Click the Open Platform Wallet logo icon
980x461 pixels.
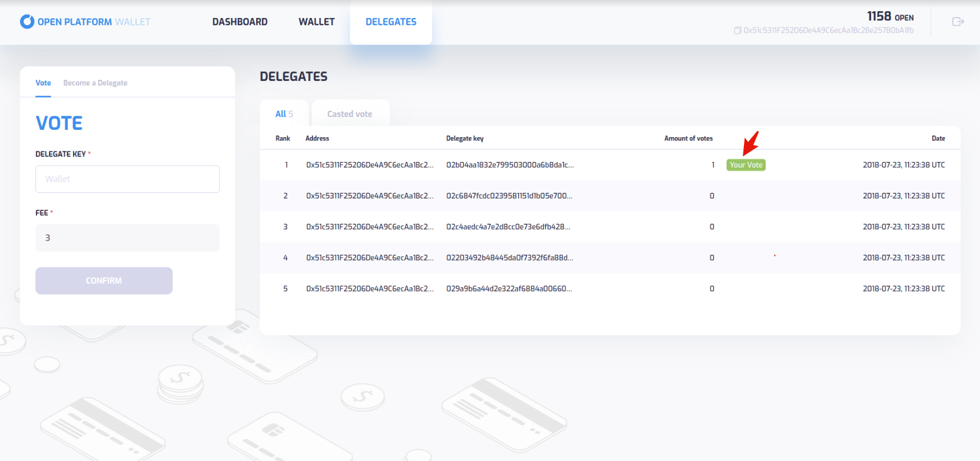27,21
